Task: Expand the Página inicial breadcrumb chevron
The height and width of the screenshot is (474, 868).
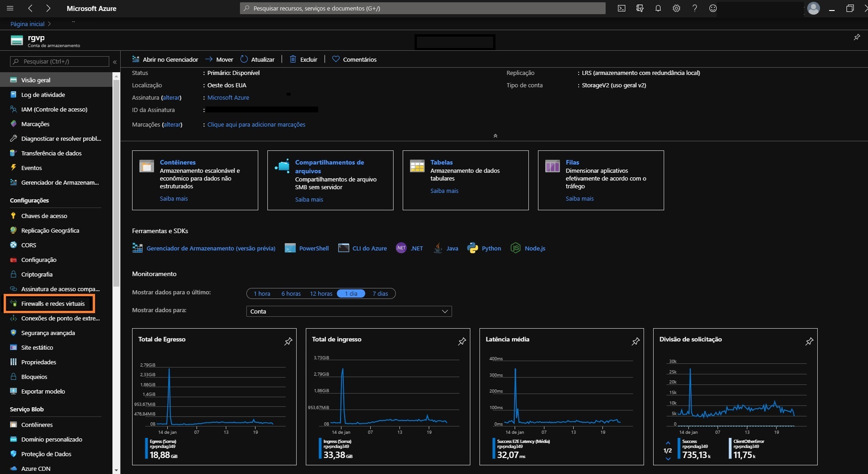Action: coord(49,24)
